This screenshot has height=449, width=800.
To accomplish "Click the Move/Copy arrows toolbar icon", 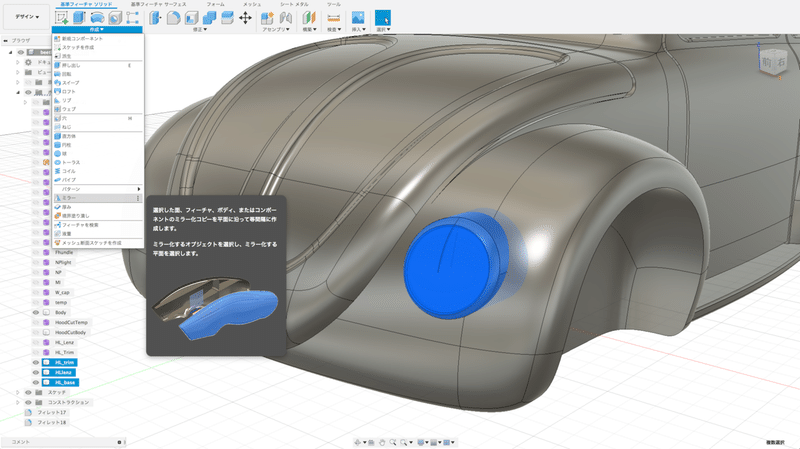I will pyautogui.click(x=245, y=18).
